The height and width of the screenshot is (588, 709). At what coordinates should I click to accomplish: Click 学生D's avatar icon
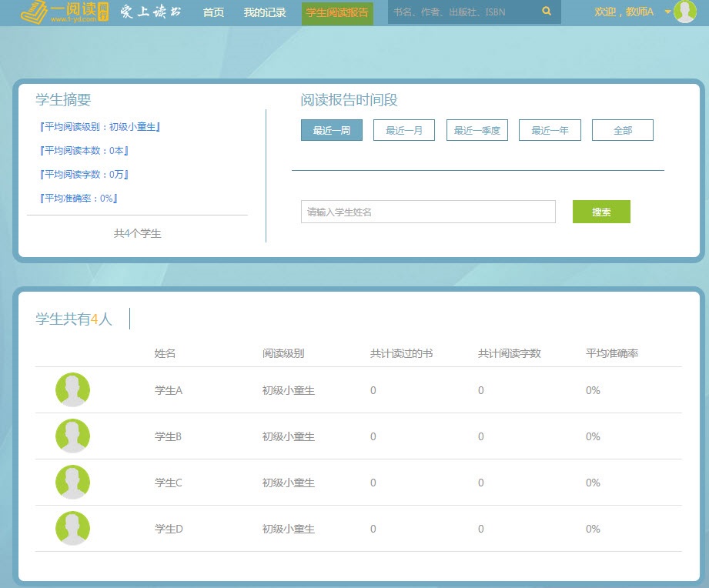[72, 529]
